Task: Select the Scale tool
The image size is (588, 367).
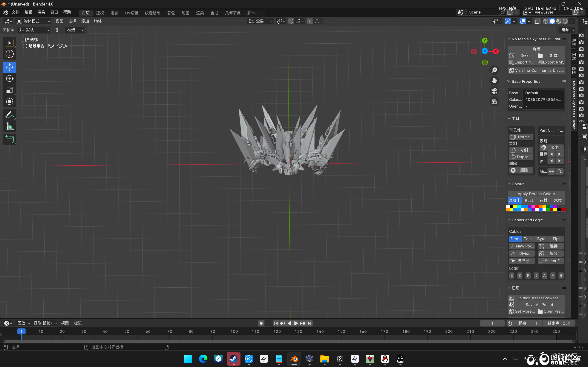Action: click(9, 90)
